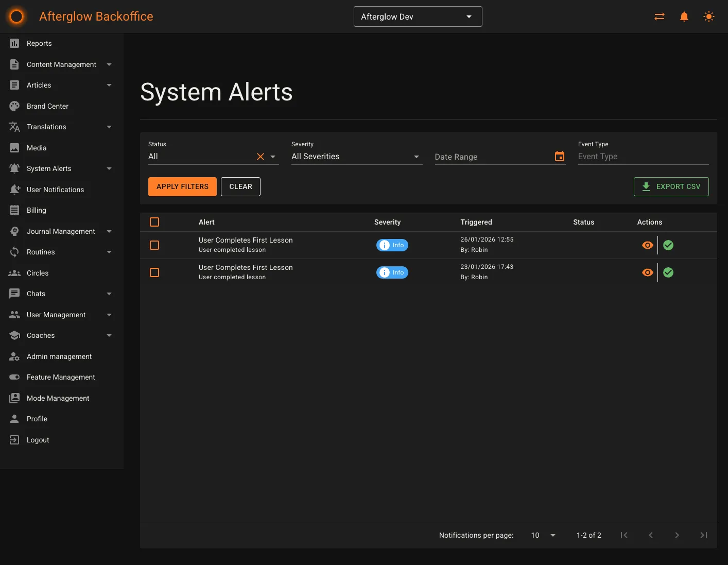Open the Afterglow Dev environment dropdown

[418, 16]
